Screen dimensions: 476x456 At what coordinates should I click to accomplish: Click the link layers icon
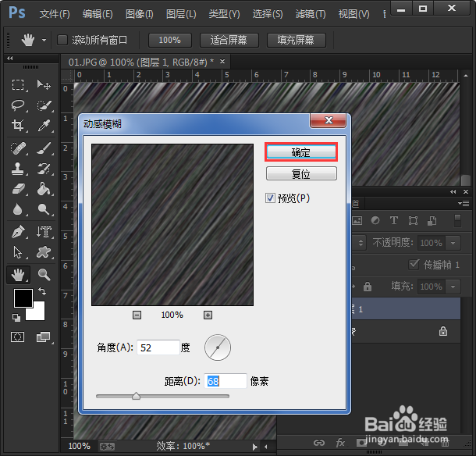(x=319, y=443)
